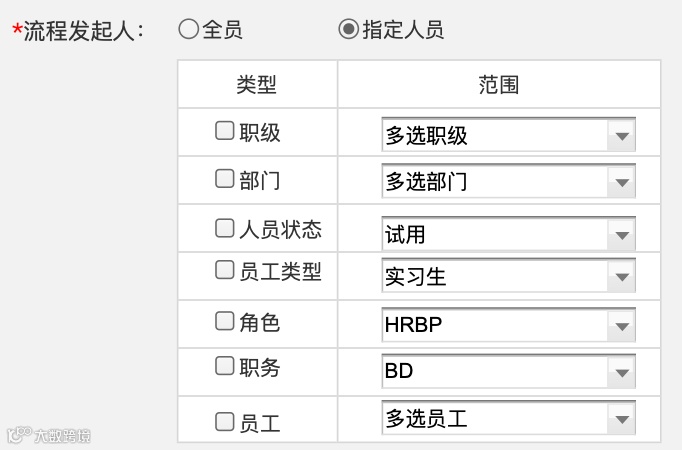The height and width of the screenshot is (450, 682).
Task: Tick the 部门 checkbox
Action: click(225, 179)
